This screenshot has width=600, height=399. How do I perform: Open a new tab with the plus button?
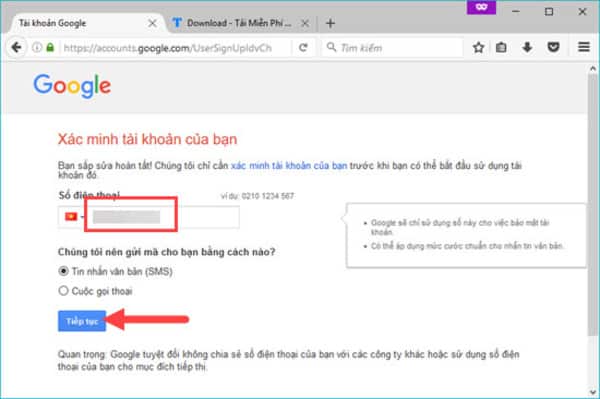pos(330,23)
